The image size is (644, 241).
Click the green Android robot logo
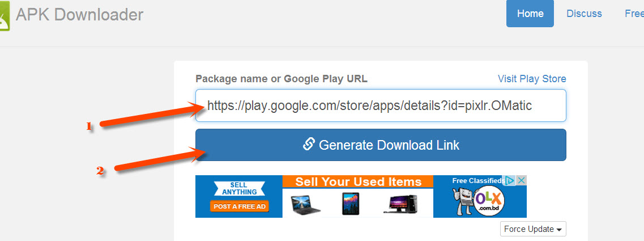pyautogui.click(x=5, y=15)
